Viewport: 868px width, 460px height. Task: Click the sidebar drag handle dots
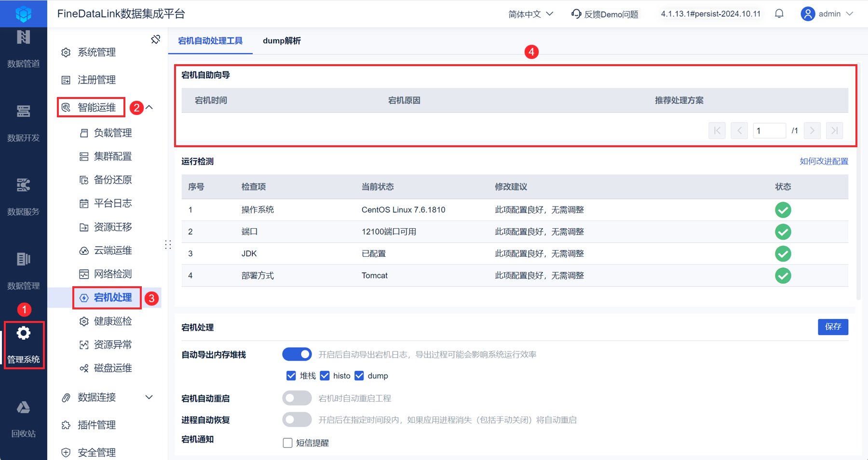pos(168,245)
